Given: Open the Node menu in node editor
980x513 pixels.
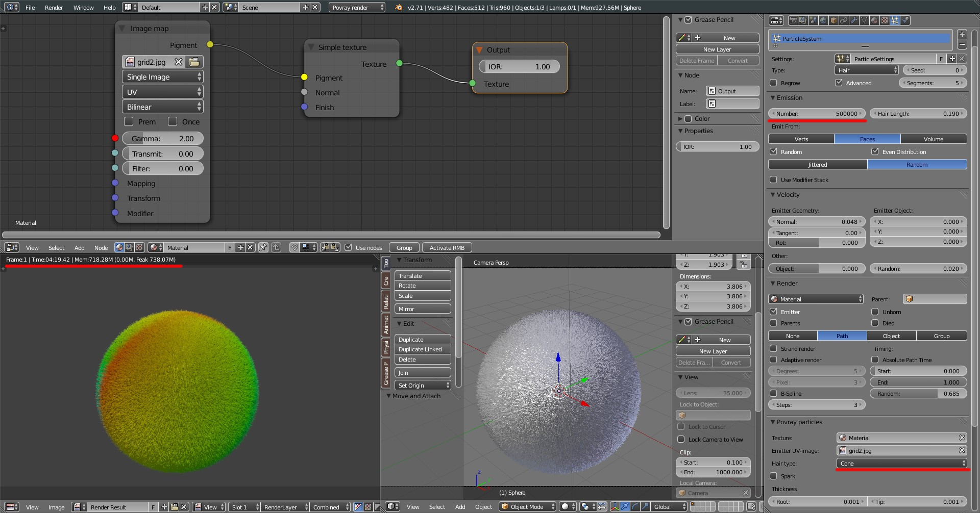Looking at the screenshot, I should coord(101,248).
